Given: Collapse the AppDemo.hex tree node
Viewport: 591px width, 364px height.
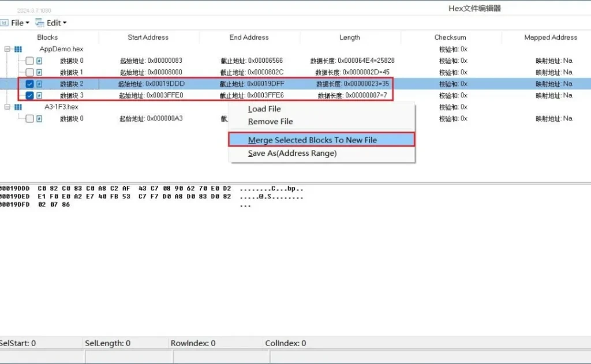Looking at the screenshot, I should coord(8,50).
